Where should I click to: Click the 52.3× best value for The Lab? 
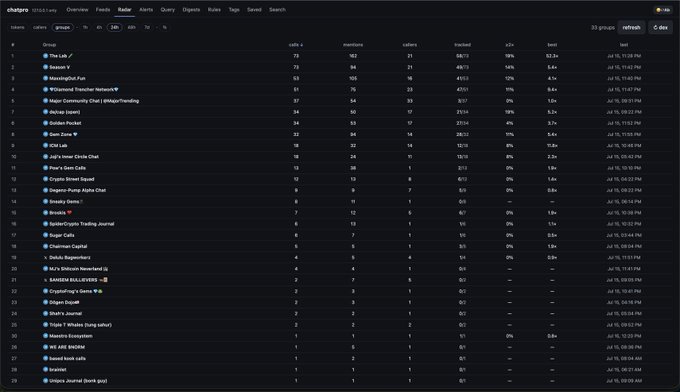pos(552,56)
